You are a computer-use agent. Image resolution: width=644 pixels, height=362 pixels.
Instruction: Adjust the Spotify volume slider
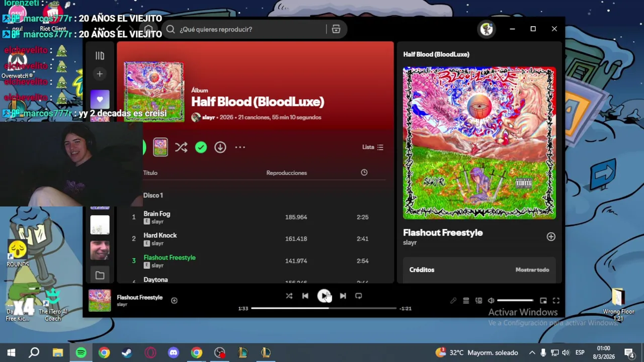coord(515,301)
